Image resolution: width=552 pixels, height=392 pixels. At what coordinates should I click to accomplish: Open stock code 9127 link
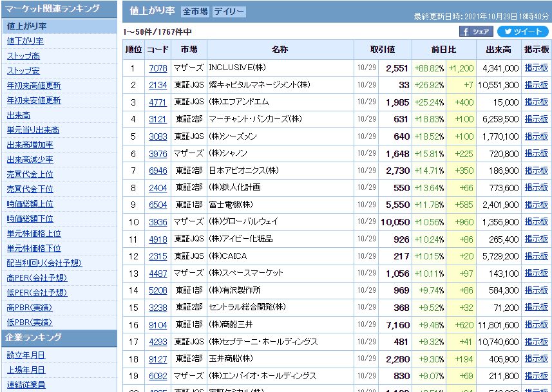[x=158, y=359]
